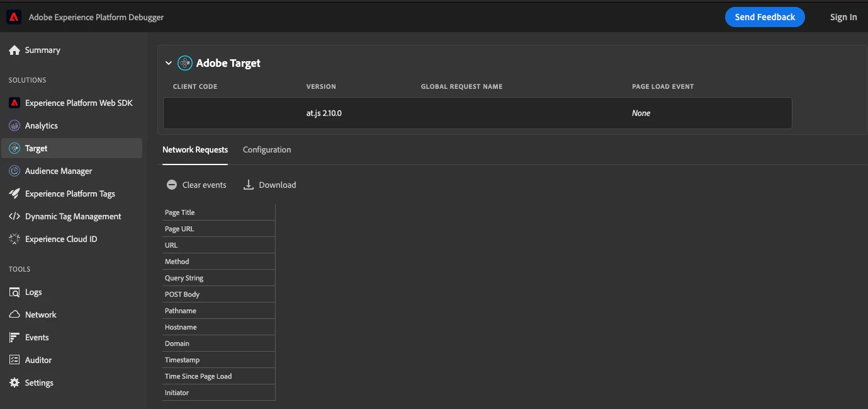868x409 pixels.
Task: Click the Query String row label
Action: 184,278
